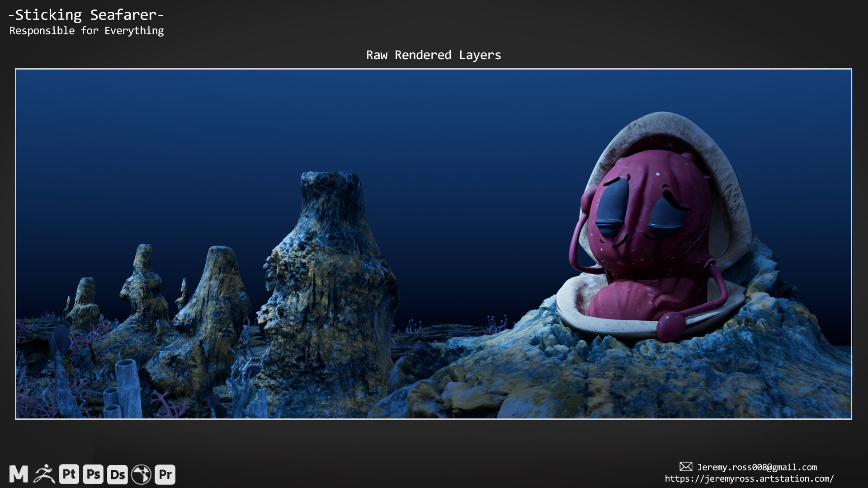Click the 'Responsible for Everything' subtitle
The height and width of the screenshot is (488, 868).
86,31
